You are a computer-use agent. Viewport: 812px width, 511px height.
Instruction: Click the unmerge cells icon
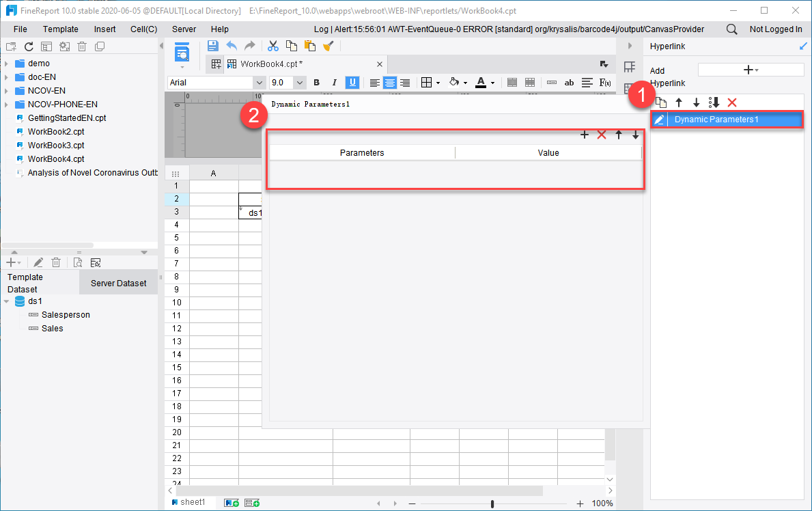pos(530,83)
